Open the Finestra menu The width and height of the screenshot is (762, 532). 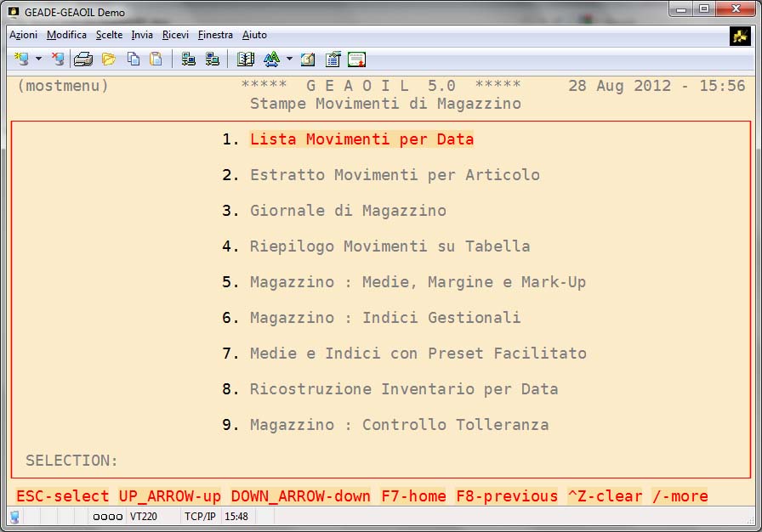click(x=215, y=35)
